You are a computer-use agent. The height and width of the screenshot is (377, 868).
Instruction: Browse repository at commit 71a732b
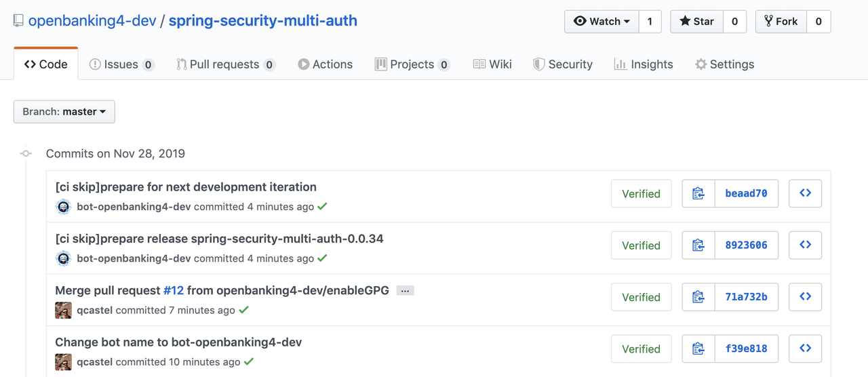click(805, 297)
